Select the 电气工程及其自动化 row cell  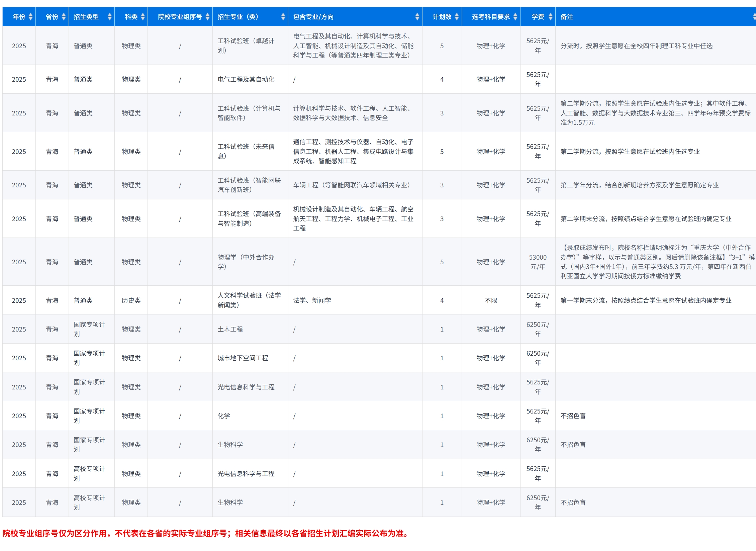click(246, 79)
